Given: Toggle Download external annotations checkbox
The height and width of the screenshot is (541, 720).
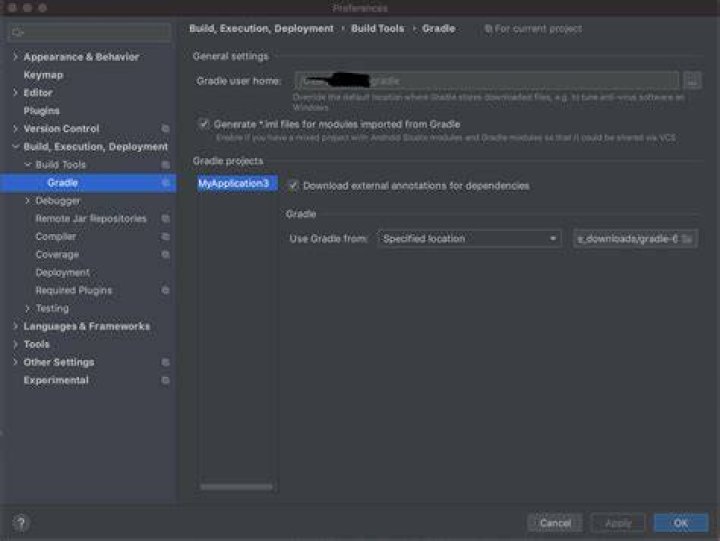Looking at the screenshot, I should point(292,186).
